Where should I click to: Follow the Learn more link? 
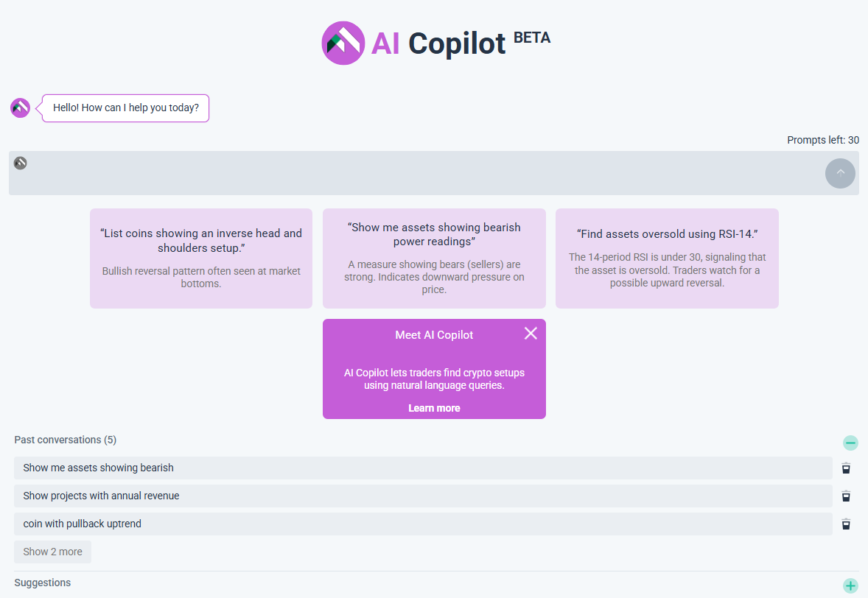point(434,408)
